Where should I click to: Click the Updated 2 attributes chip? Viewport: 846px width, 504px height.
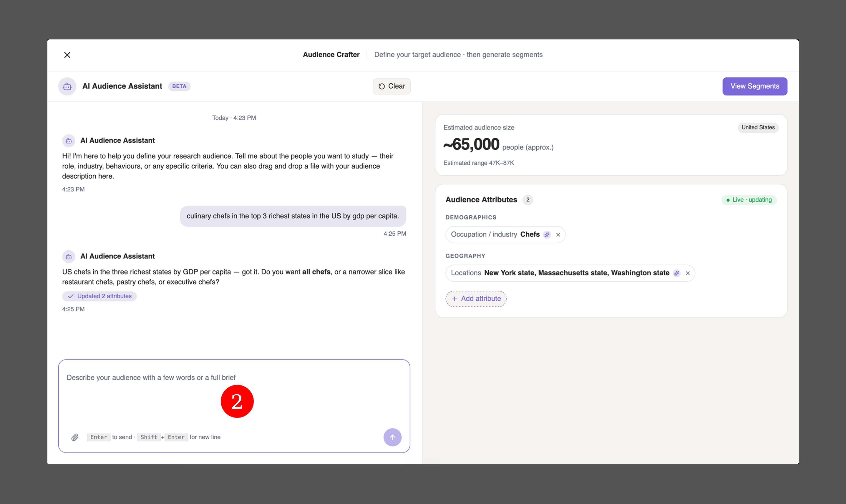point(99,296)
